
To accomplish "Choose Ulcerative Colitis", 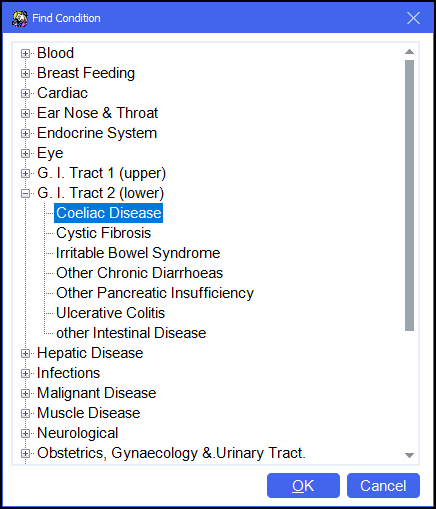I will (x=110, y=313).
